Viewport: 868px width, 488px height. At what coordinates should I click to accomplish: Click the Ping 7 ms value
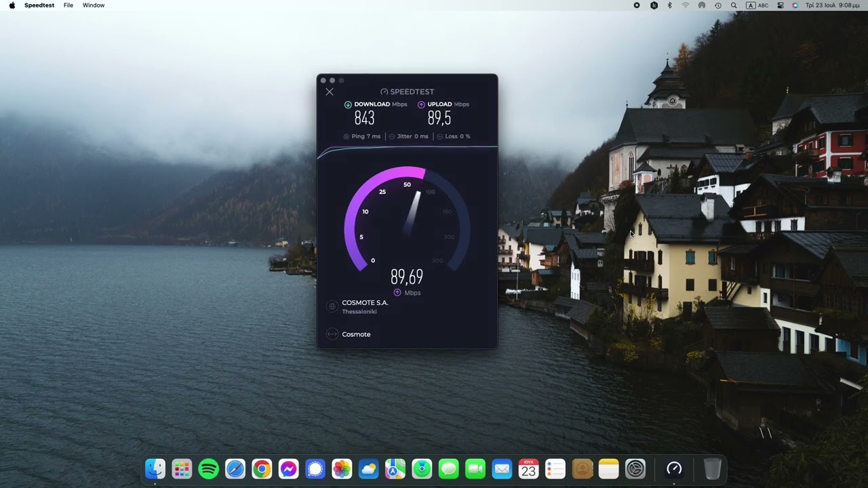pyautogui.click(x=366, y=136)
